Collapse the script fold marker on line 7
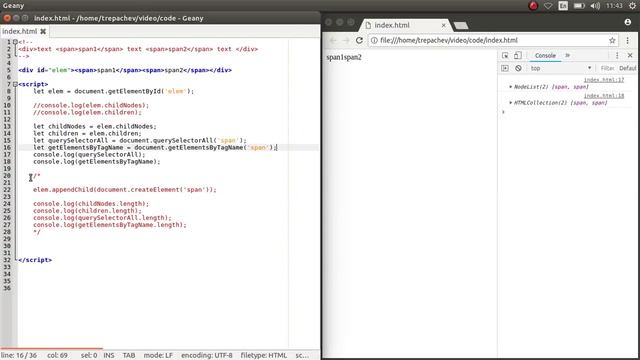This screenshot has height=360, width=640. coord(15,84)
